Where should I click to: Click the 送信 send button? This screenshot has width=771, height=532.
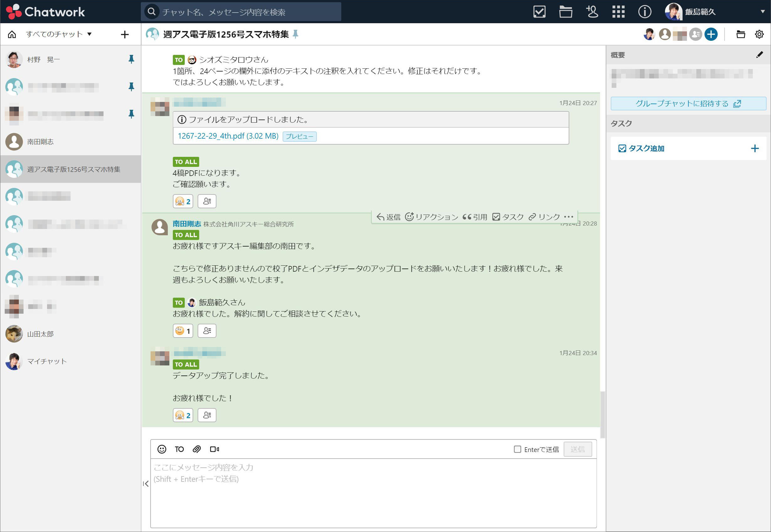pos(577,449)
